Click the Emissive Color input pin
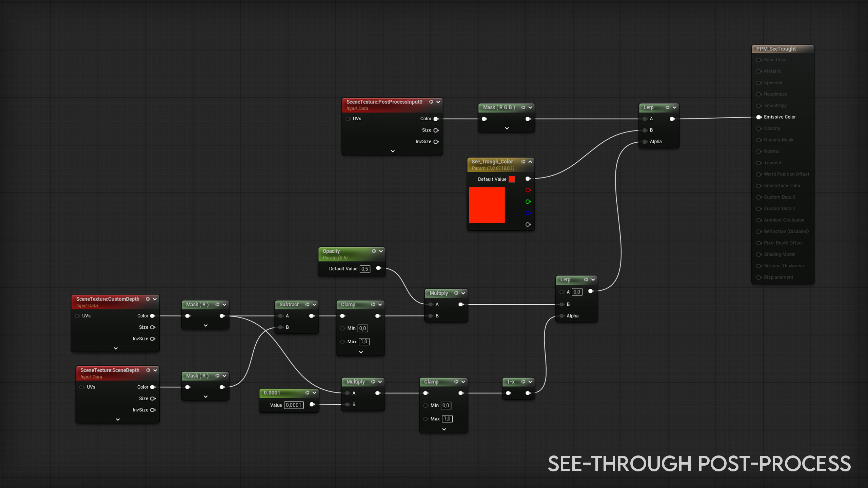Image resolution: width=868 pixels, height=488 pixels. (x=759, y=117)
